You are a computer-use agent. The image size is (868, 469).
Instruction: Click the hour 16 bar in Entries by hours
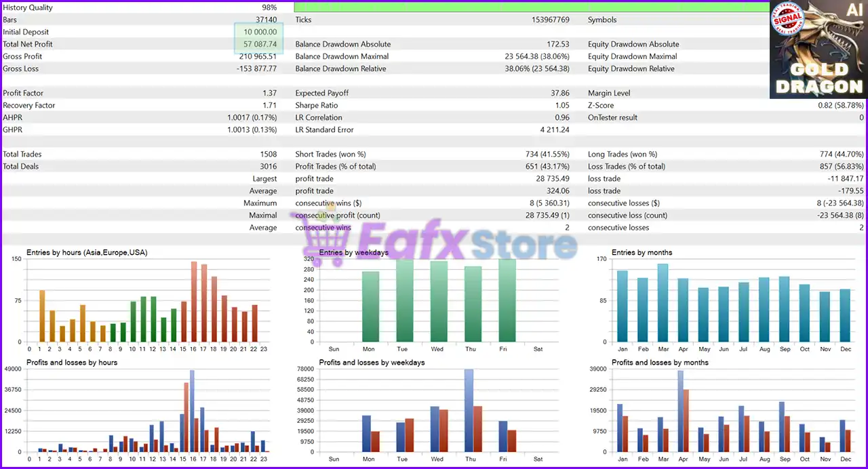point(194,302)
